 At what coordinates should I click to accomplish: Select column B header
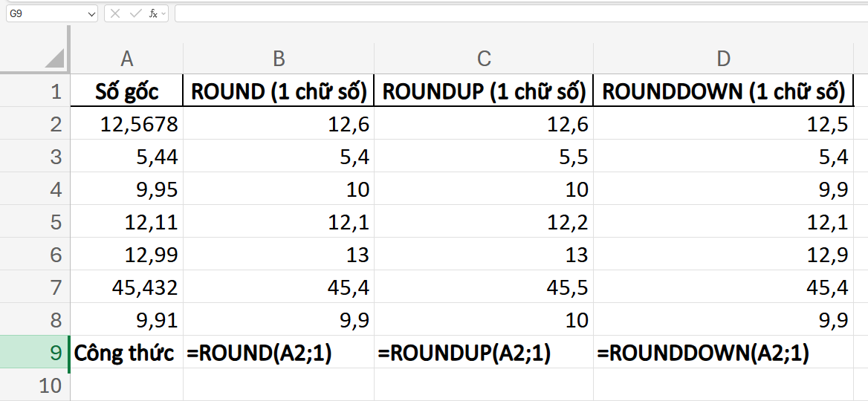[279, 59]
